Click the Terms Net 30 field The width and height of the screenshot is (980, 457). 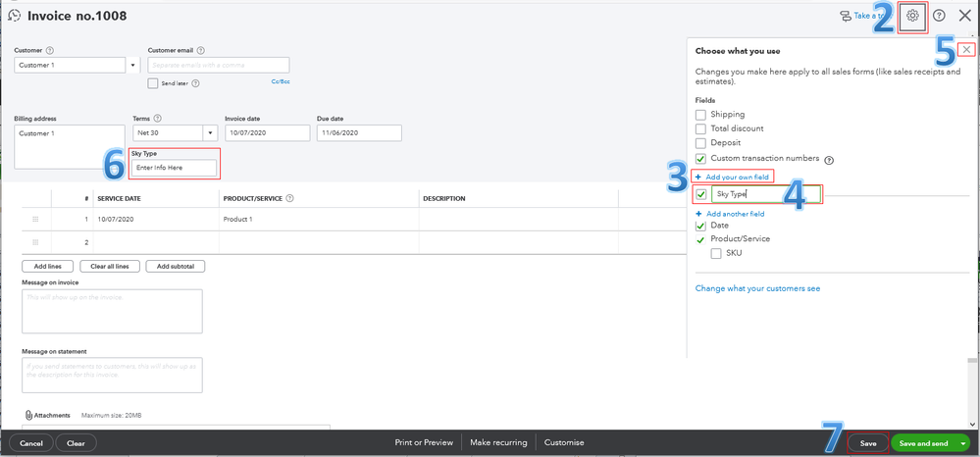click(168, 133)
